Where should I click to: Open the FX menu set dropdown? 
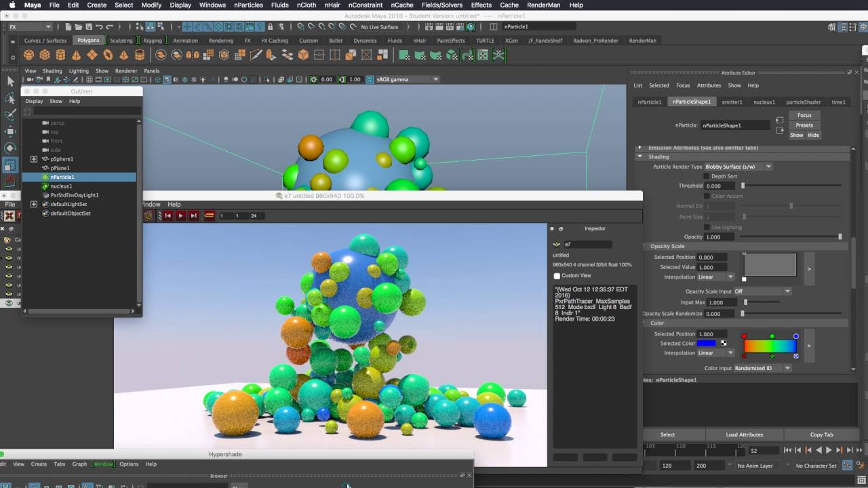[29, 27]
